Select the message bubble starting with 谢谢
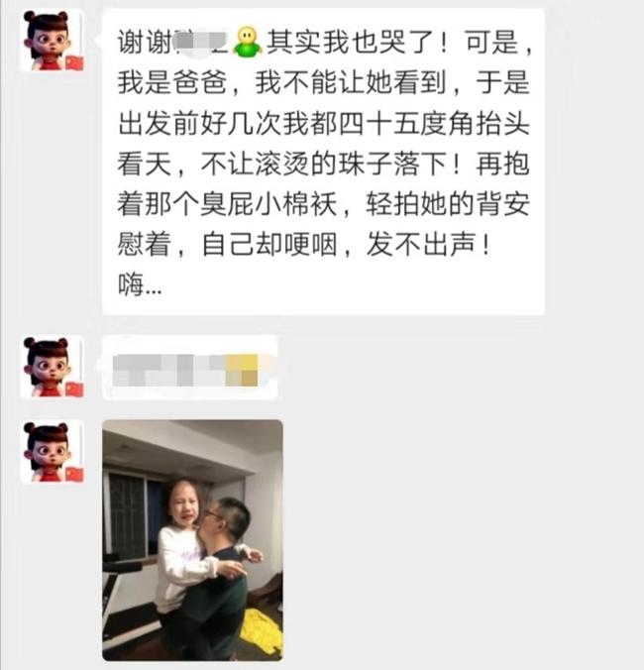The height and width of the screenshot is (670, 644). point(324,163)
